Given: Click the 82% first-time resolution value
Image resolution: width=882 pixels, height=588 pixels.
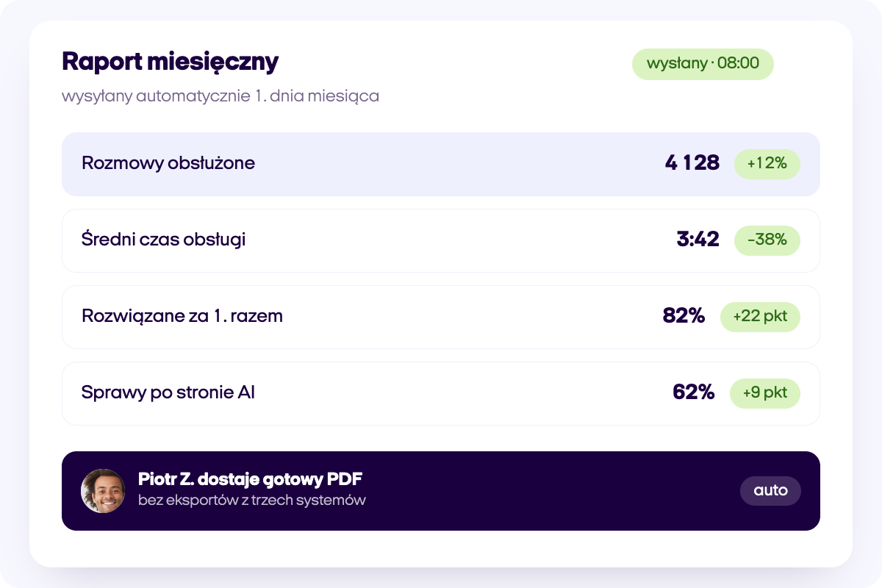Looking at the screenshot, I should pyautogui.click(x=684, y=316).
